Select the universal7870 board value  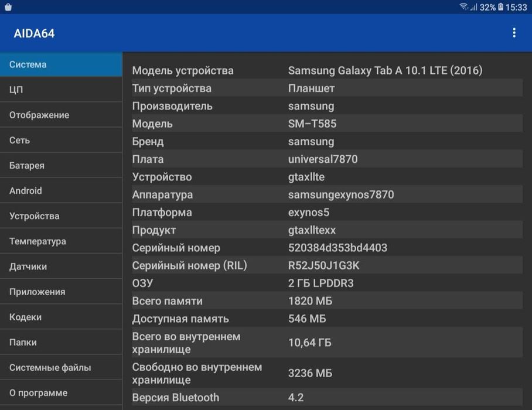(323, 159)
